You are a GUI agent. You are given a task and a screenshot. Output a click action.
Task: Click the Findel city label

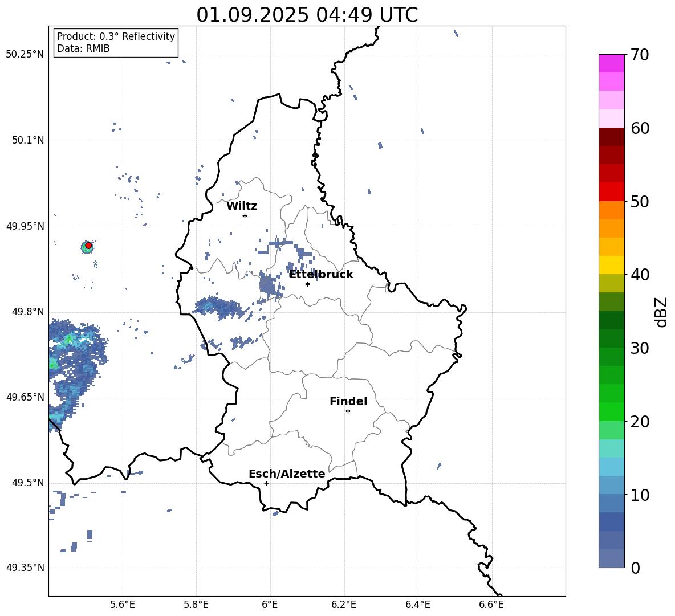[348, 401]
